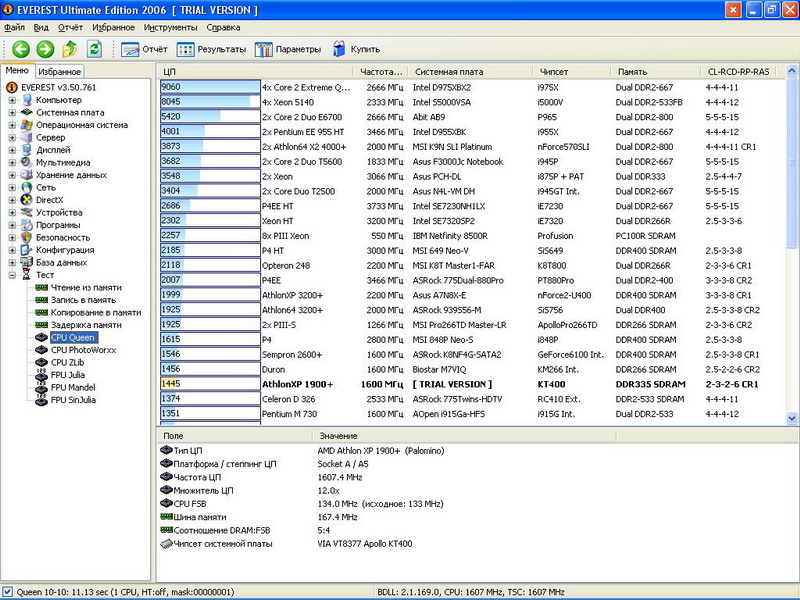Click the Дисплей tree icon
This screenshot has width=800, height=600.
pos(27,150)
